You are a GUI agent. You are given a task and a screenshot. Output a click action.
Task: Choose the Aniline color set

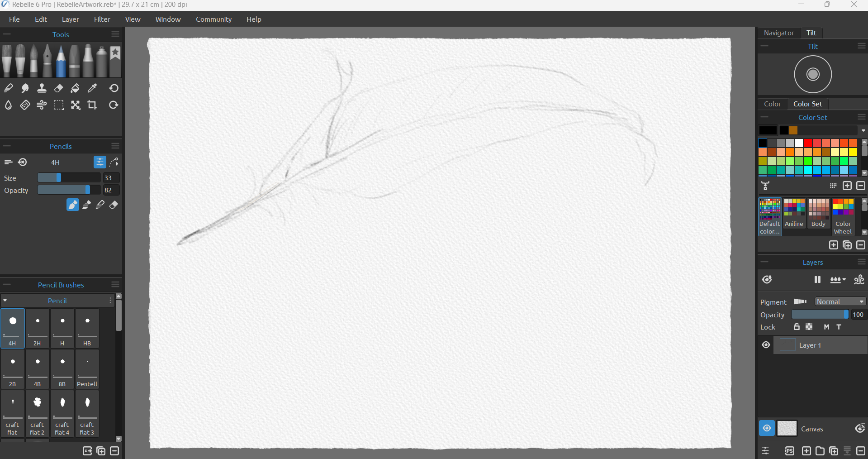tap(794, 213)
